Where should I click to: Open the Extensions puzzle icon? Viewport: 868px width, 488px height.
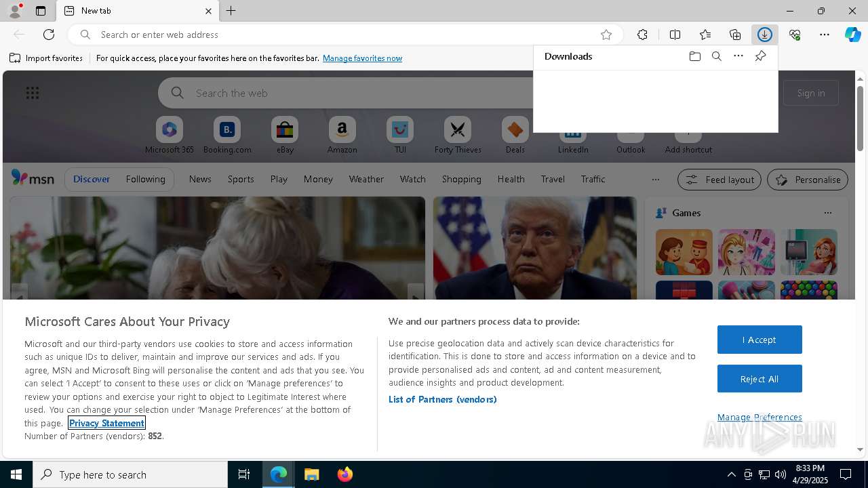coord(642,35)
